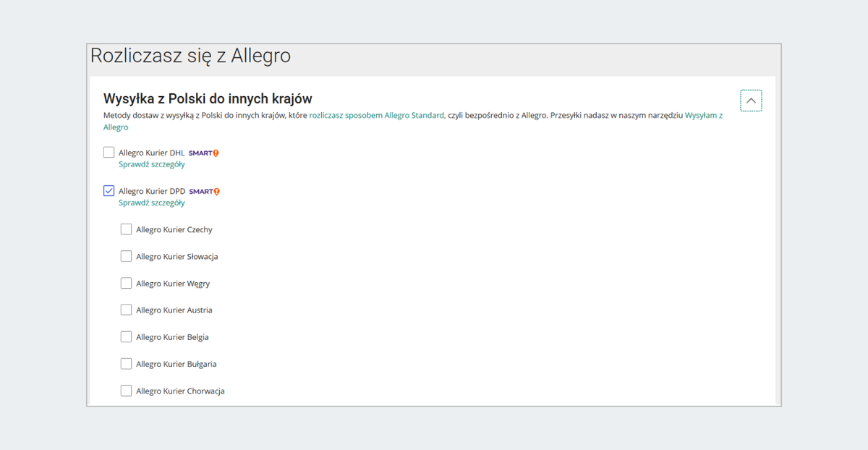Click the Allegro Kurier Węgry label text
The height and width of the screenshot is (450, 868).
coord(173,284)
